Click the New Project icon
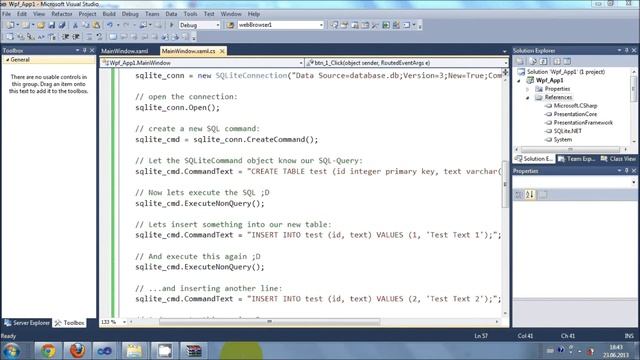640x360 pixels. pos(10,25)
